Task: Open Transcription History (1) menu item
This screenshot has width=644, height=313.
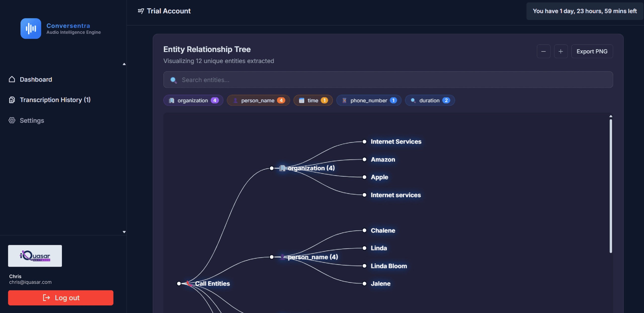Action: [55, 100]
